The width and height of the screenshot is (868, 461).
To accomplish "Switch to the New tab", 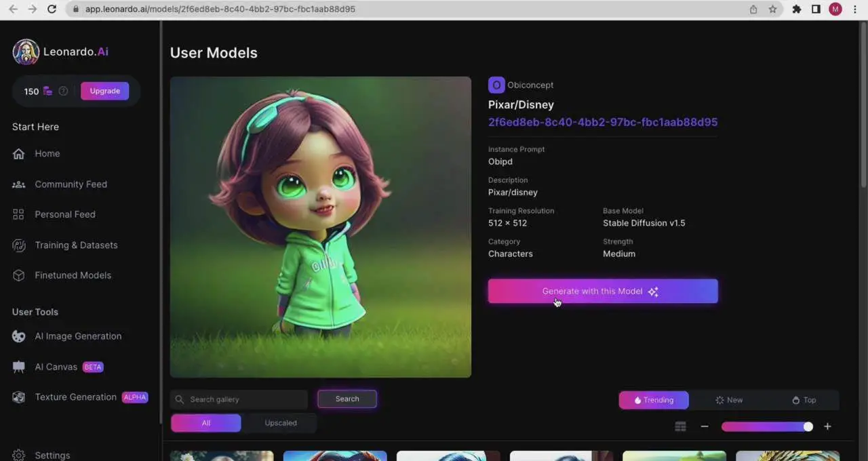I will [729, 400].
